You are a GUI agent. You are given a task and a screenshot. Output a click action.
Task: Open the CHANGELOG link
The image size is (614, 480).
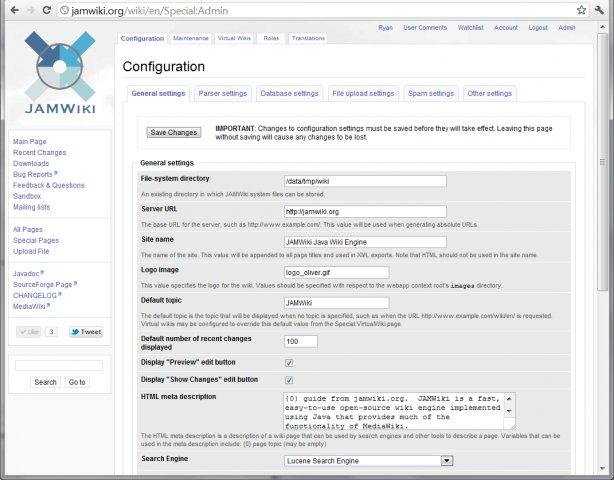coord(37,295)
